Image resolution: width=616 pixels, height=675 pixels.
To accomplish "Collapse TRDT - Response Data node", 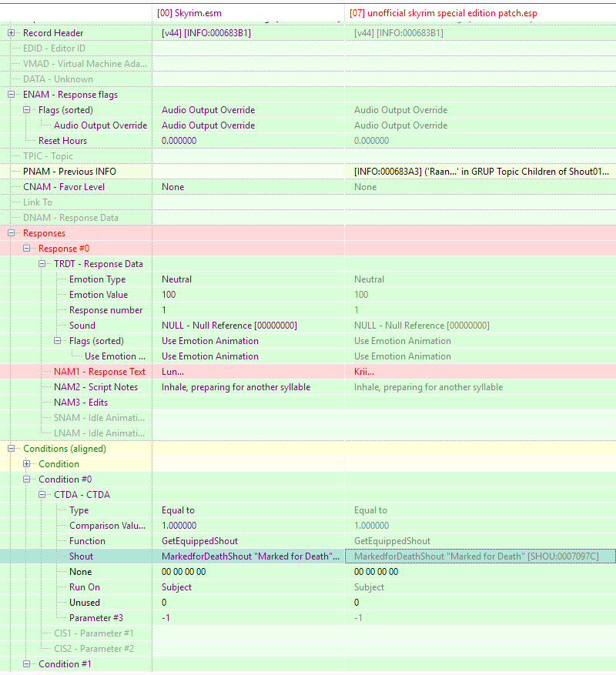I will [x=42, y=264].
